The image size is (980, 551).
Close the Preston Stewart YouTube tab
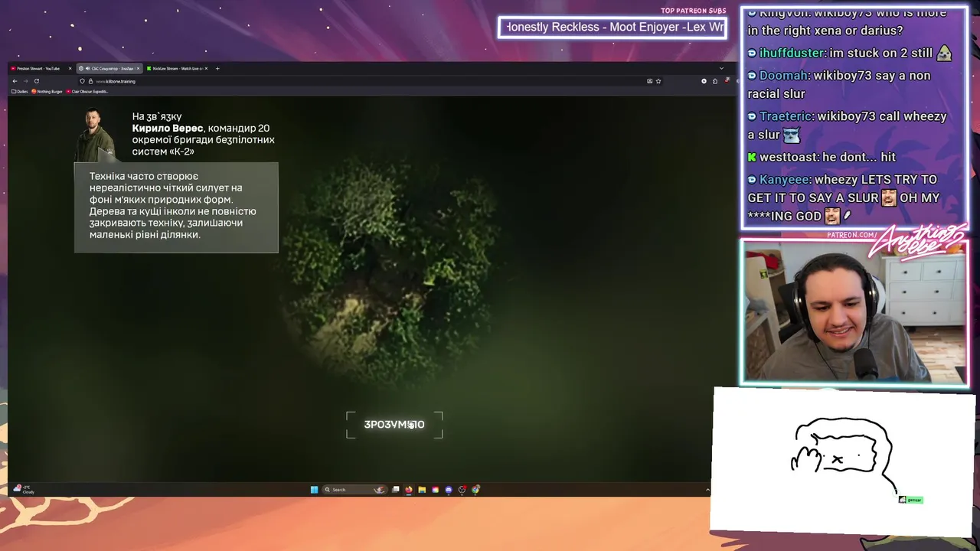point(70,68)
